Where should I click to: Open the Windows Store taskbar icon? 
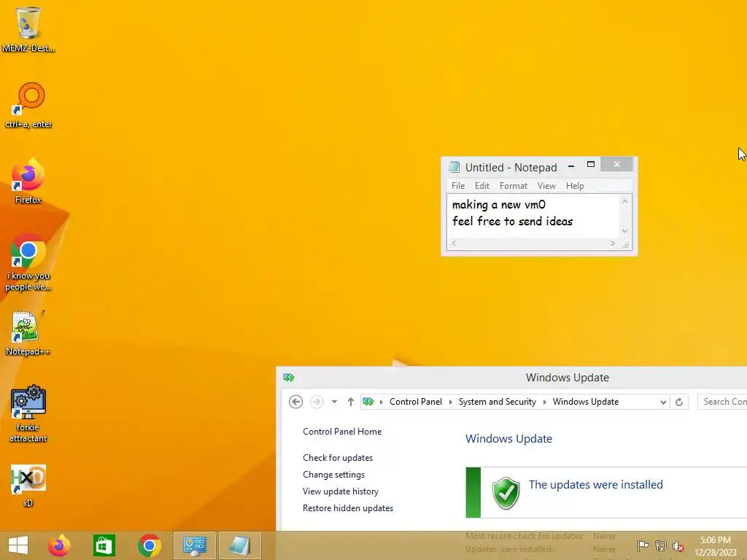coord(104,545)
